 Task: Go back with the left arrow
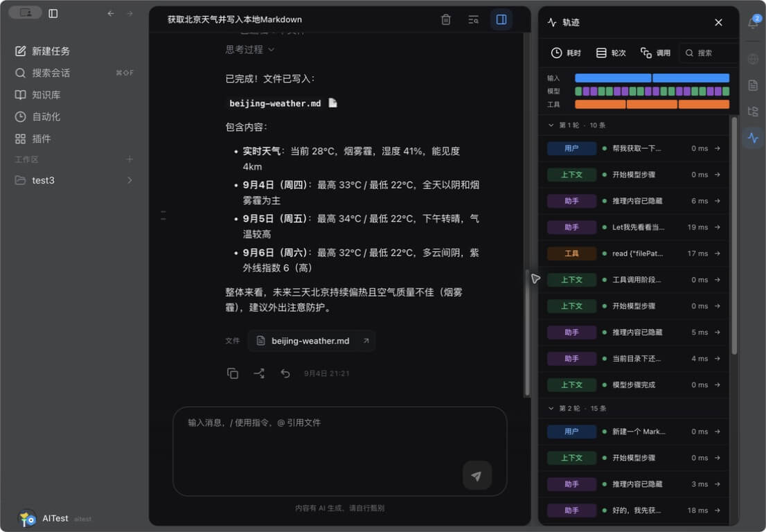tap(111, 14)
